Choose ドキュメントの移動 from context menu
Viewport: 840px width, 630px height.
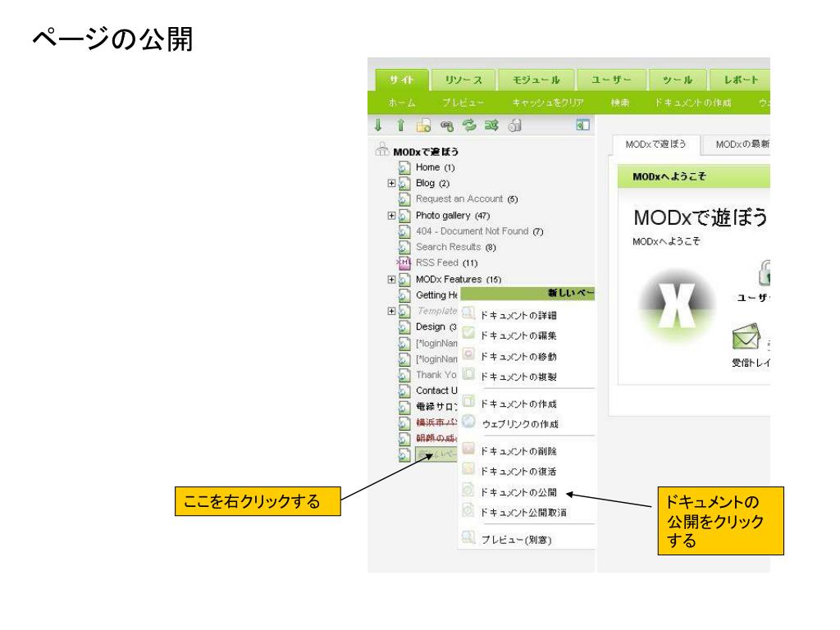point(518,356)
